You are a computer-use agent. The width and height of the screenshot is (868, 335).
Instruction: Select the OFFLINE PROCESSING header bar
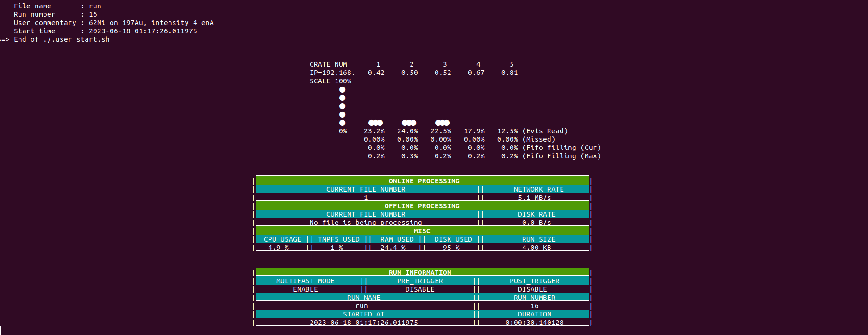(422, 206)
